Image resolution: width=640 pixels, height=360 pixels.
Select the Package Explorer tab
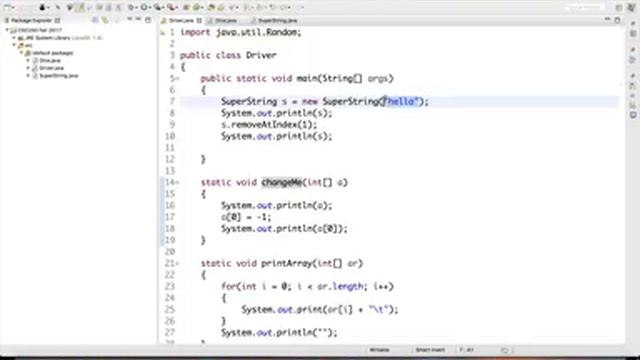tap(31, 20)
